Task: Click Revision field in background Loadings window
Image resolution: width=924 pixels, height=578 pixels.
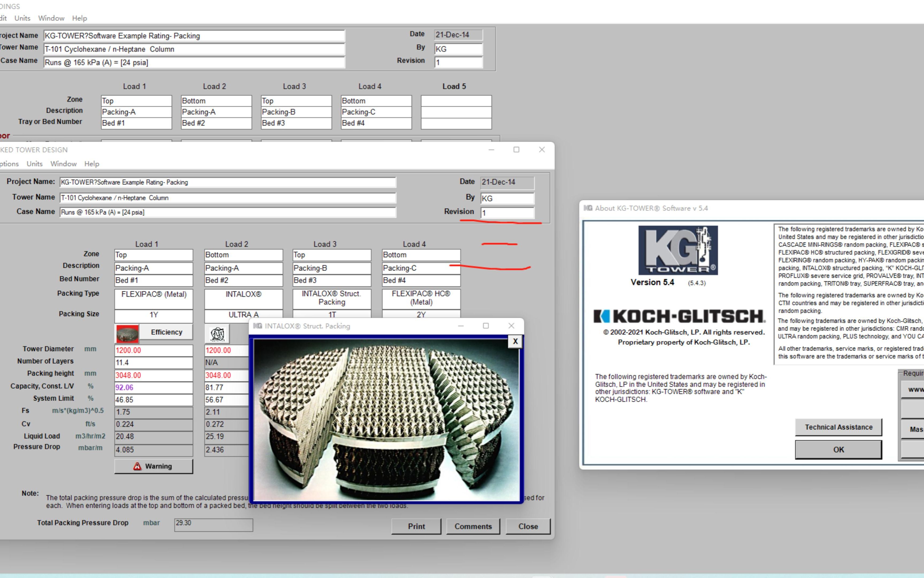Action: [458, 62]
